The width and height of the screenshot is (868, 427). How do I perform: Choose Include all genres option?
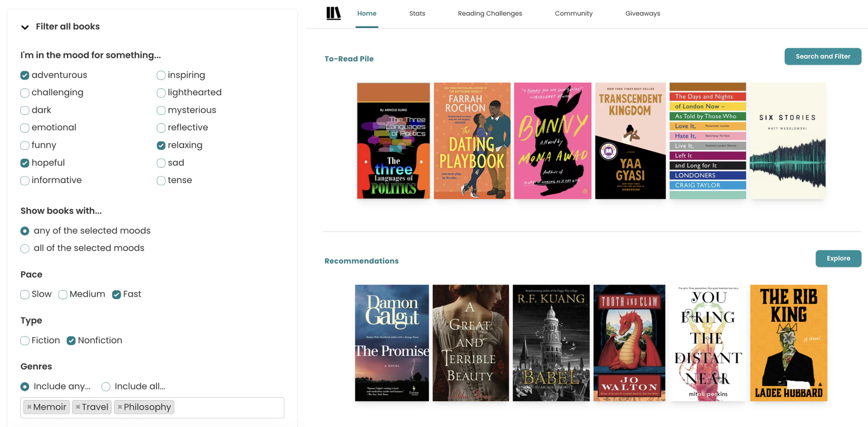pyautogui.click(x=105, y=386)
